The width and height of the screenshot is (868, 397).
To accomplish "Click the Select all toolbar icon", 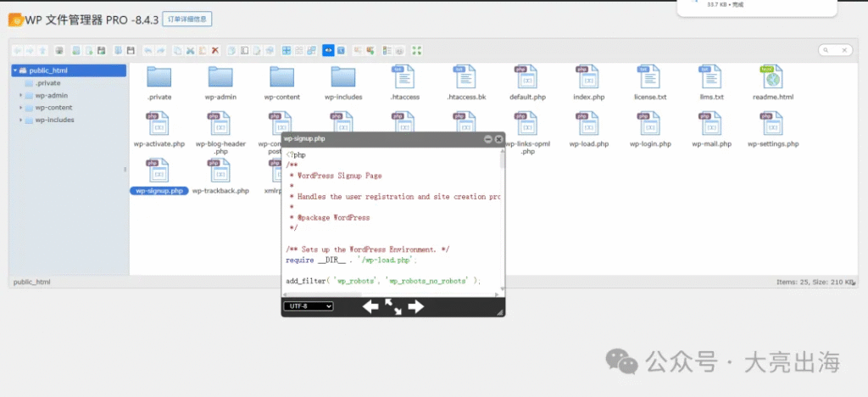I will coord(287,50).
